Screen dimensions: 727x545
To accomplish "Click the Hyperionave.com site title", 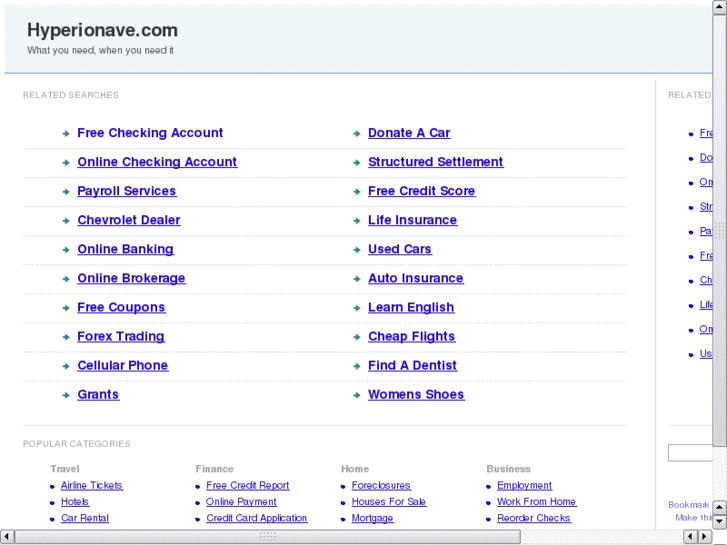I will click(102, 30).
